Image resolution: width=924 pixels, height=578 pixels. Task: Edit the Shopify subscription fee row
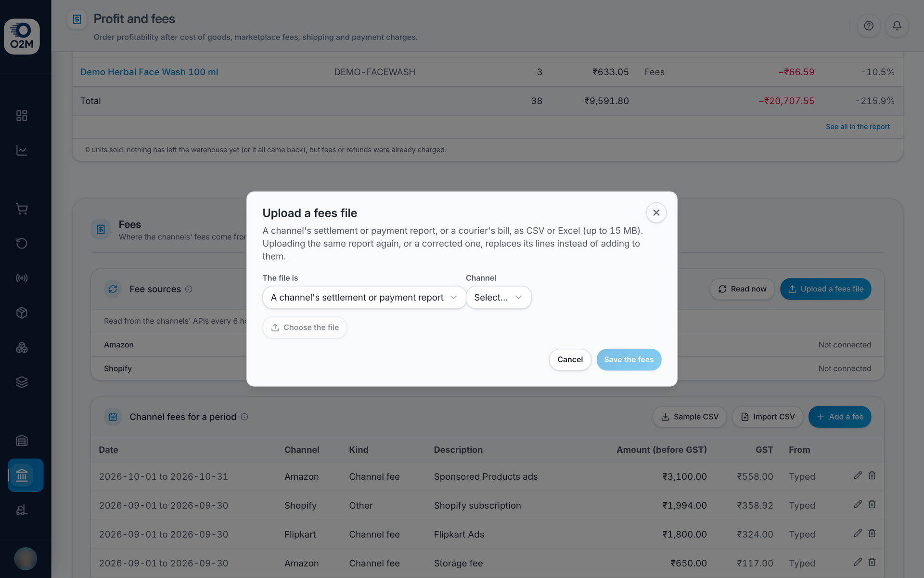858,504
